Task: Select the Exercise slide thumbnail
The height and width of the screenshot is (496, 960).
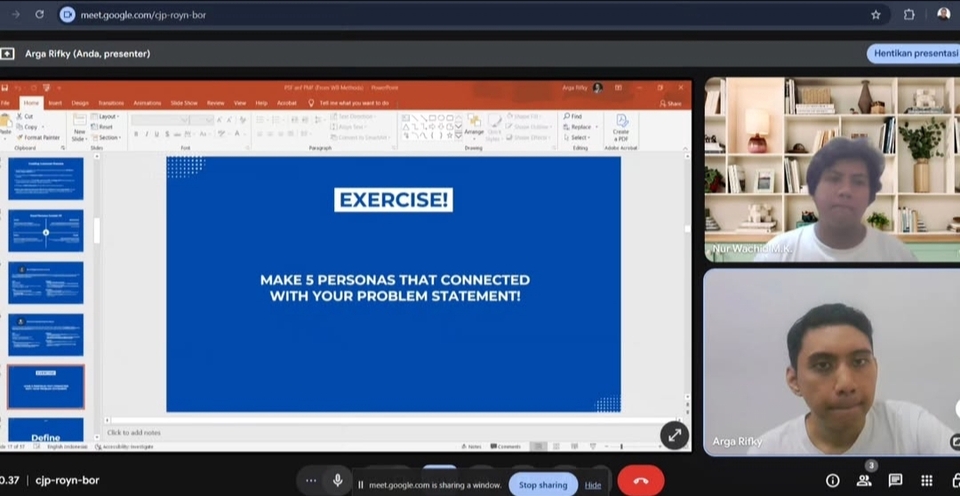Action: tap(46, 387)
